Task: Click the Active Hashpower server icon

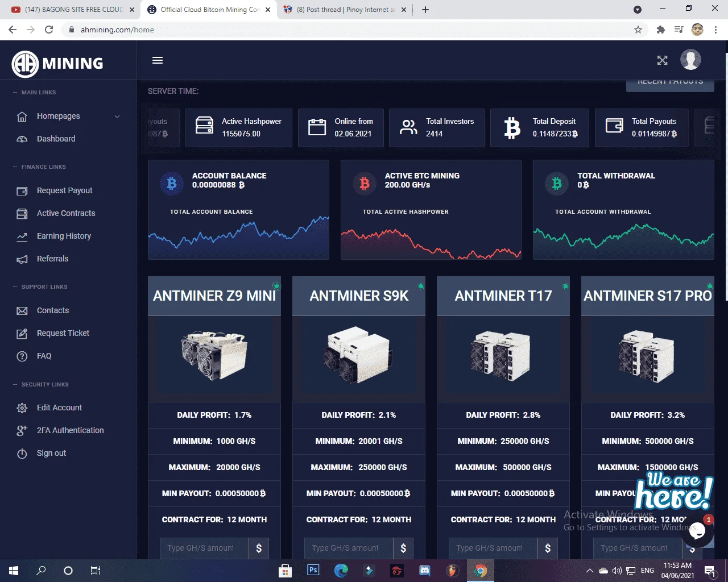Action: 204,126
